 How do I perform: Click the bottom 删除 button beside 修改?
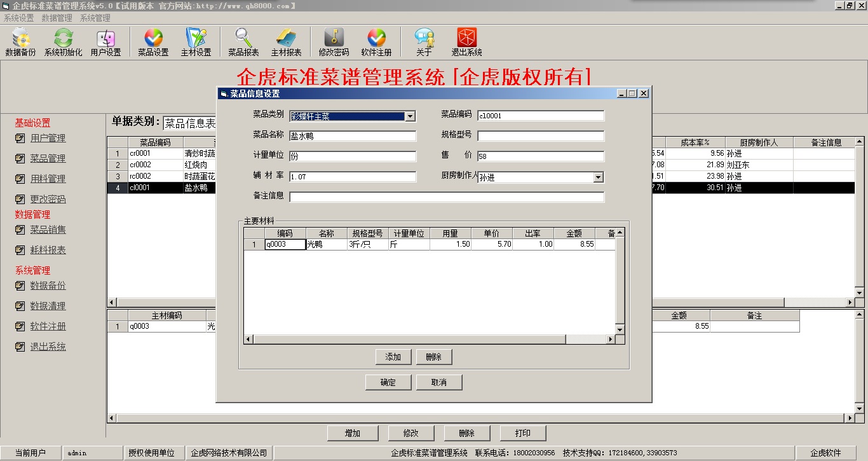pyautogui.click(x=467, y=433)
